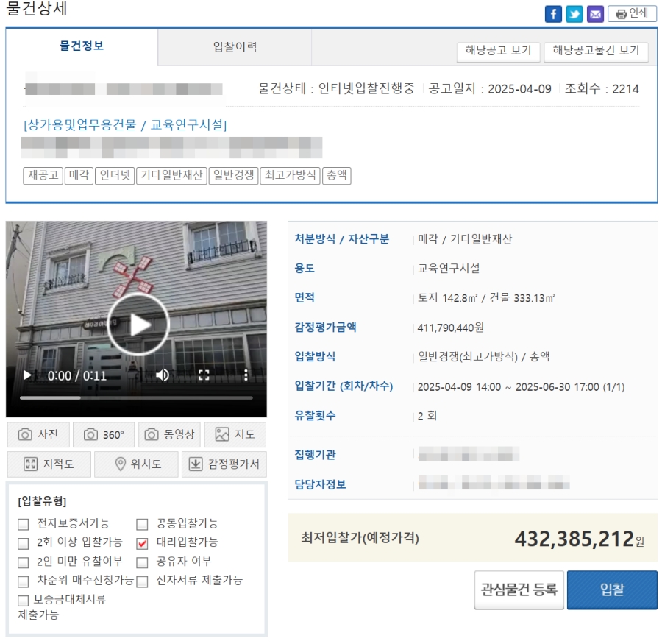Switch to the 물건정보 tab

(x=82, y=46)
